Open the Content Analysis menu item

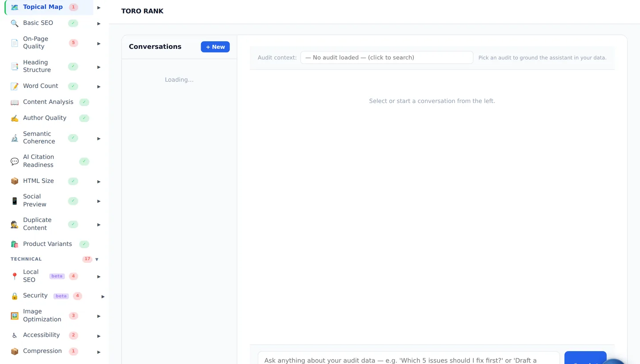[x=49, y=102]
